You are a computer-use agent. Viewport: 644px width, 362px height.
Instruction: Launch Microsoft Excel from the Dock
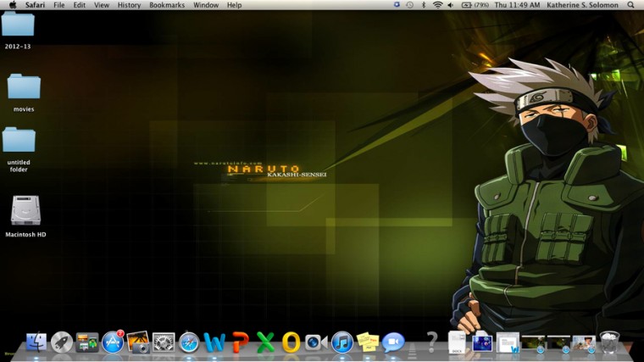point(265,343)
